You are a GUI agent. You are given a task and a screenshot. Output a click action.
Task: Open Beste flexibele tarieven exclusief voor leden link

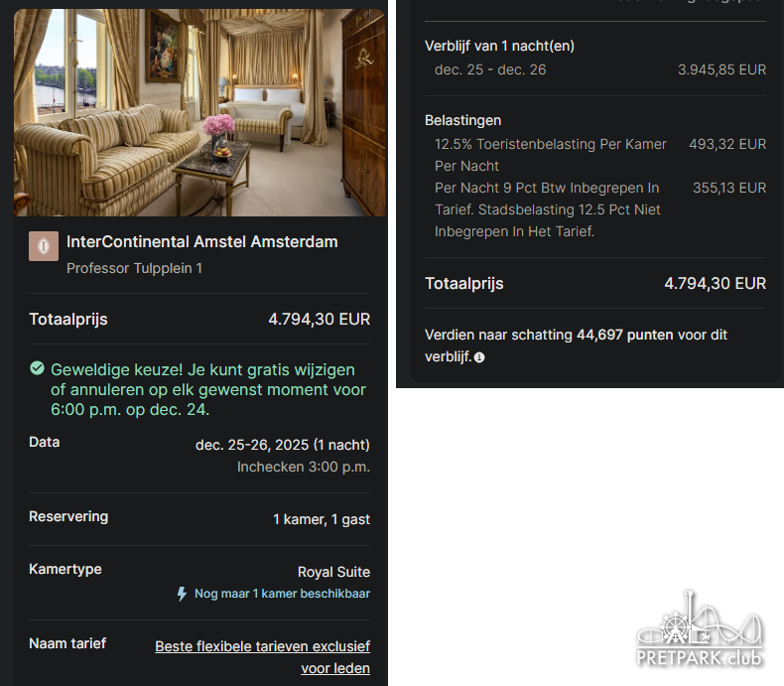[263, 657]
